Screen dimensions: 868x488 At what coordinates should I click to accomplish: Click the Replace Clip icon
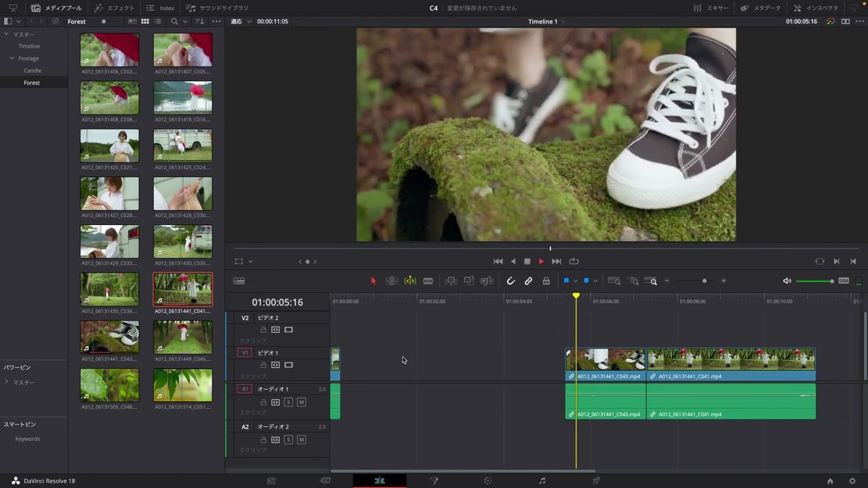(x=487, y=281)
